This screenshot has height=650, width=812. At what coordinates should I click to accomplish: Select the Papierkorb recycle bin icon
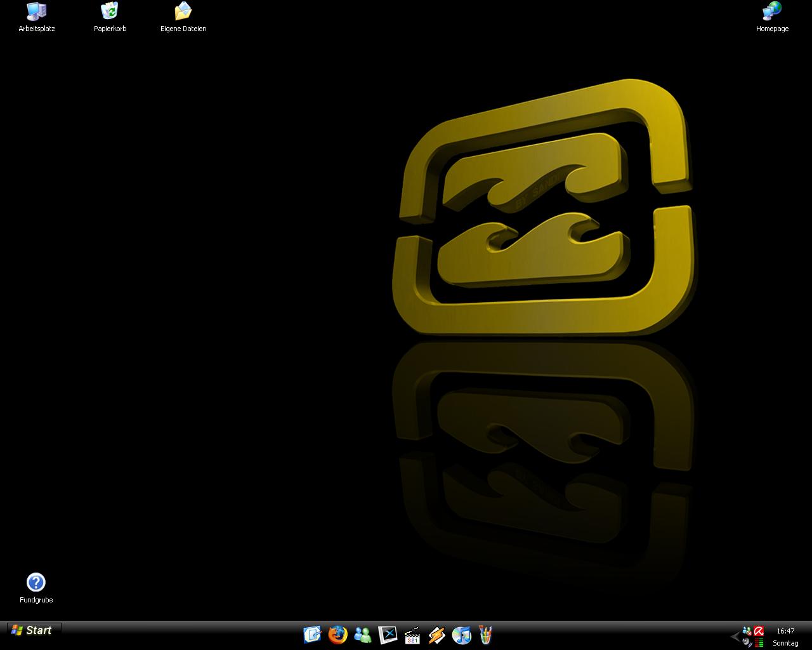pos(110,17)
